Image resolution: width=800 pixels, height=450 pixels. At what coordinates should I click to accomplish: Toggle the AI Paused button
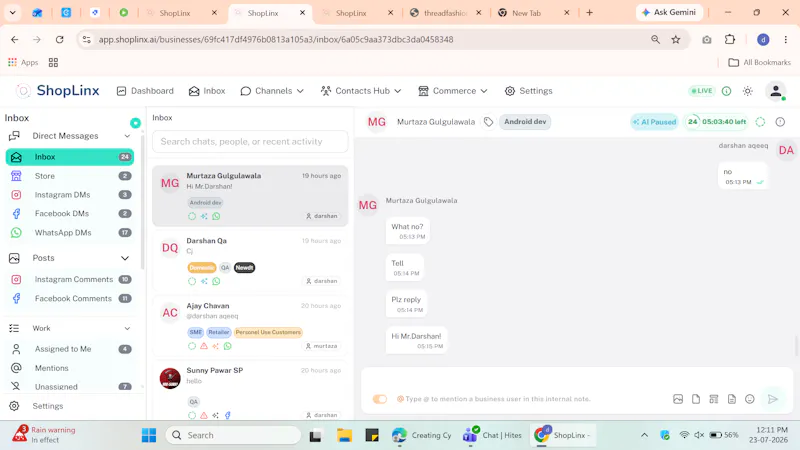tap(654, 122)
